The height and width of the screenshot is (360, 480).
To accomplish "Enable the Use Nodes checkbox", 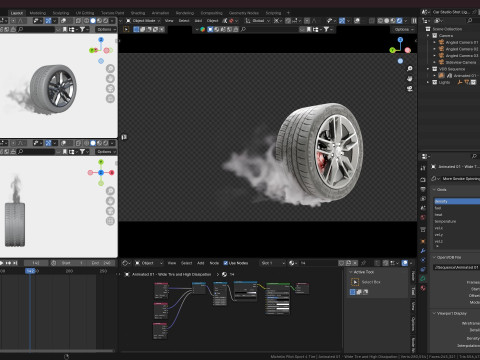I will [226, 263].
